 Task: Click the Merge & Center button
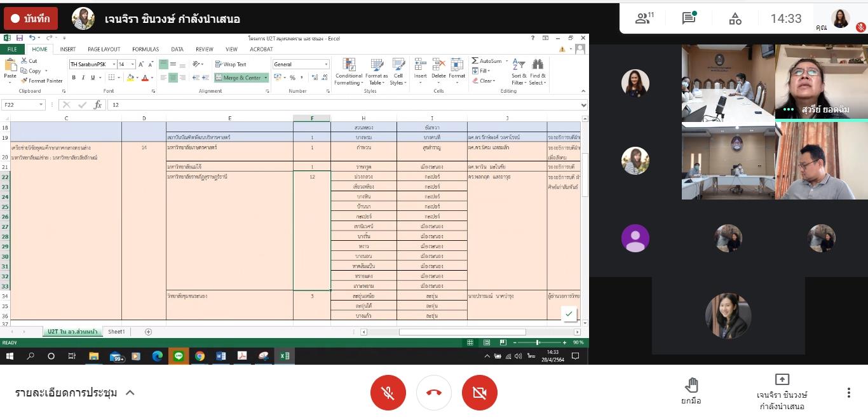point(238,78)
